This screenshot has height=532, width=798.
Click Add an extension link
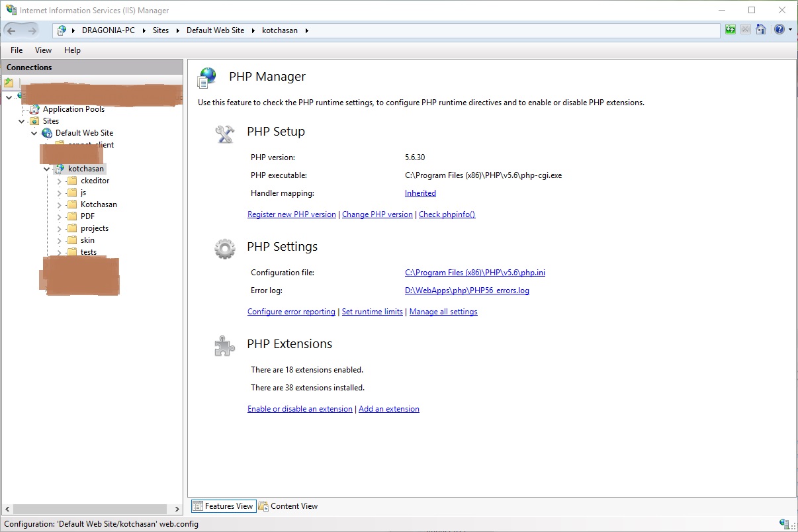click(x=389, y=409)
